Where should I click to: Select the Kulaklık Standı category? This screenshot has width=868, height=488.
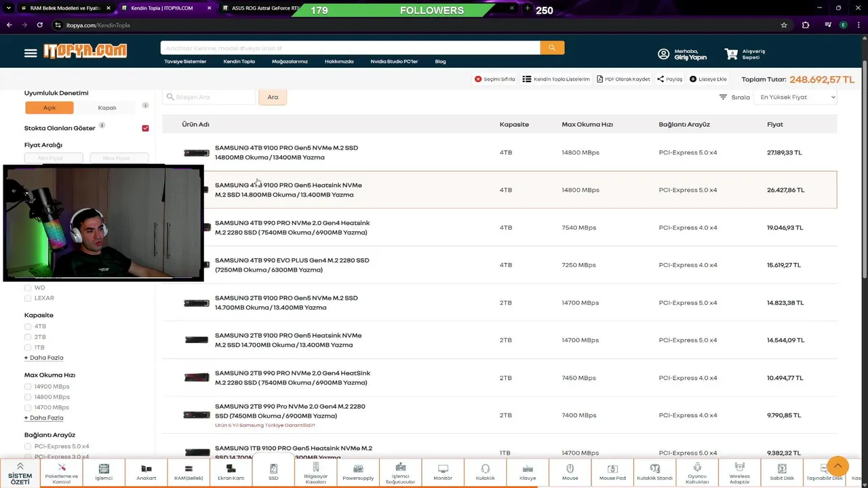coord(654,473)
